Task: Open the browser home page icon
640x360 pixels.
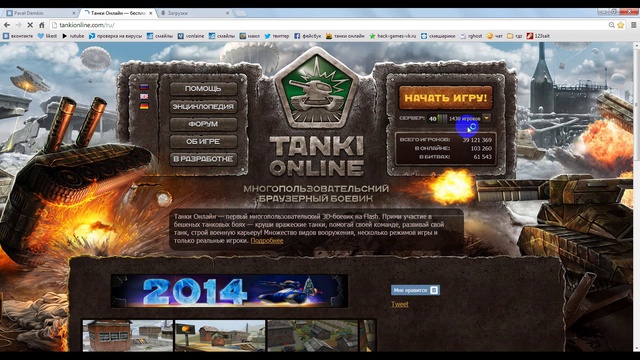Action: point(42,25)
